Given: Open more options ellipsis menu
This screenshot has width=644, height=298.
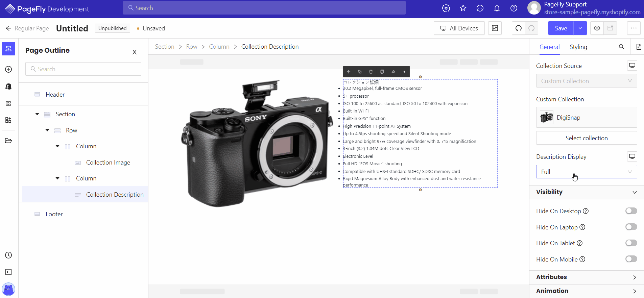Looking at the screenshot, I should (634, 28).
